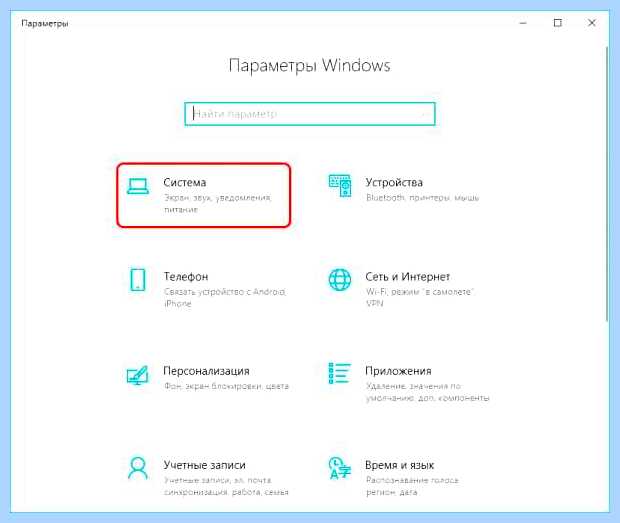Viewport: 620px width, 523px height.
Task: Open the Персонализация brush and monitor icon
Action: pyautogui.click(x=137, y=374)
